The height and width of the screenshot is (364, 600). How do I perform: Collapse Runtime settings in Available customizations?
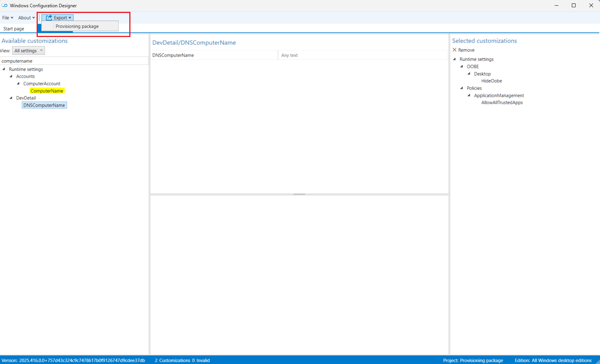4,69
